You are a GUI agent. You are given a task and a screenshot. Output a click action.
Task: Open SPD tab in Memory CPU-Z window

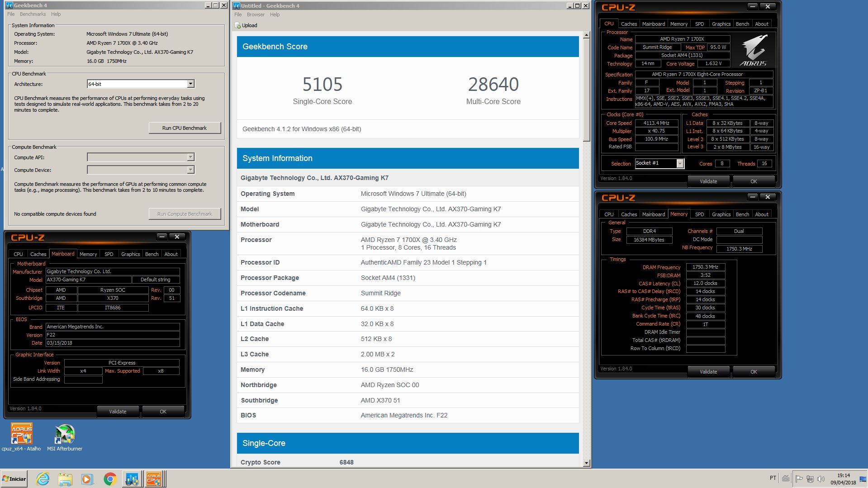coord(699,214)
